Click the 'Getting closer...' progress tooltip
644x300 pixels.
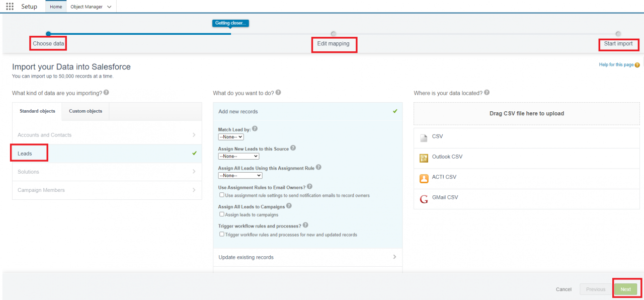pos(230,23)
